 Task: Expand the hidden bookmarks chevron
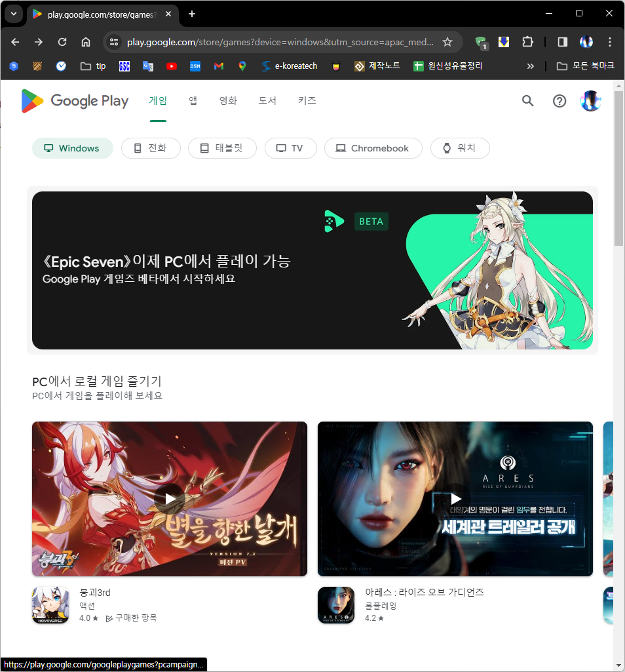tap(530, 66)
